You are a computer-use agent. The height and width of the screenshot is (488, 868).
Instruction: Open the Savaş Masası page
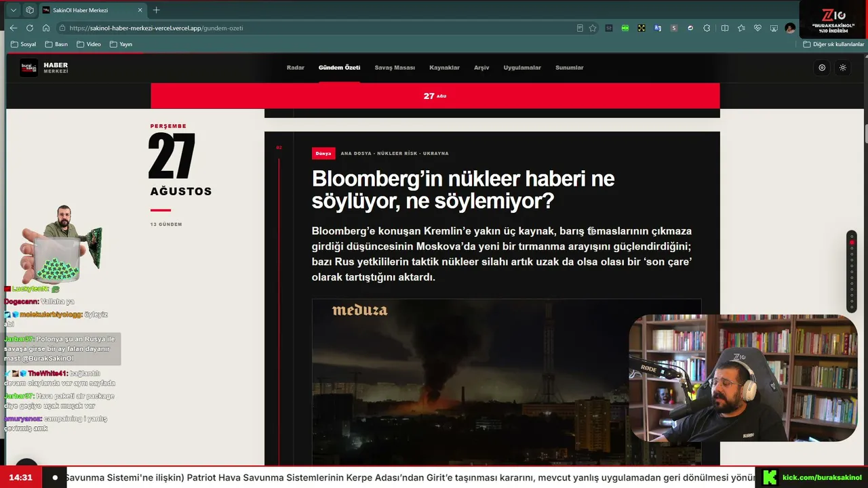pyautogui.click(x=395, y=68)
